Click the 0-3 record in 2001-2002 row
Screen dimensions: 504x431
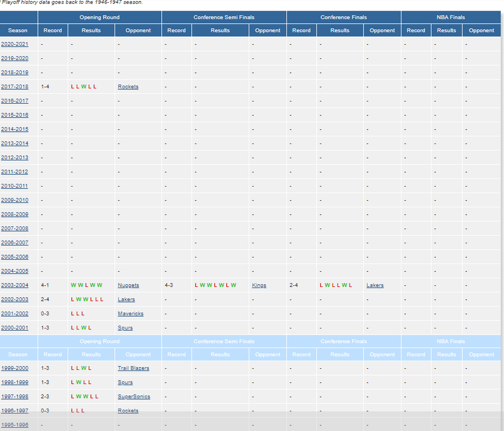45,314
